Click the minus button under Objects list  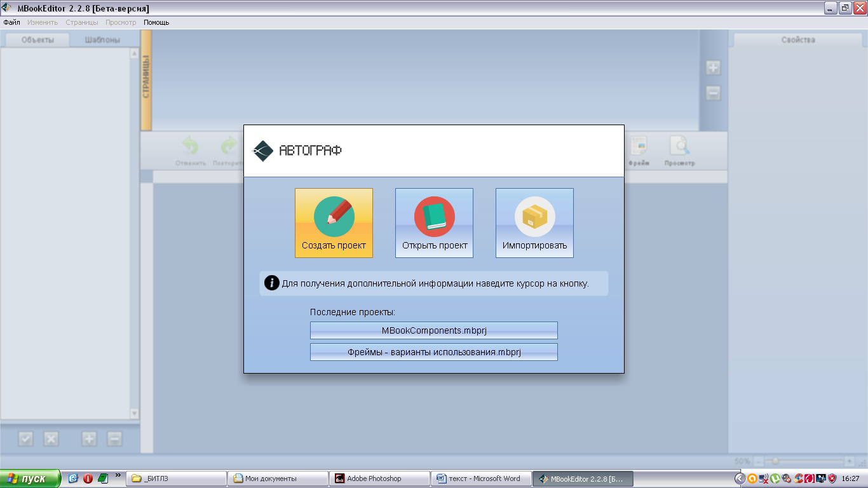point(114,438)
